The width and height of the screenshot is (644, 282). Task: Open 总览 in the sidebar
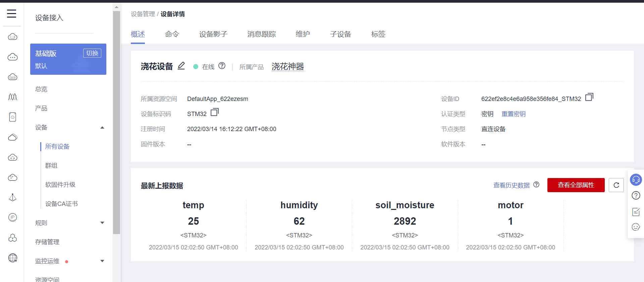point(41,89)
